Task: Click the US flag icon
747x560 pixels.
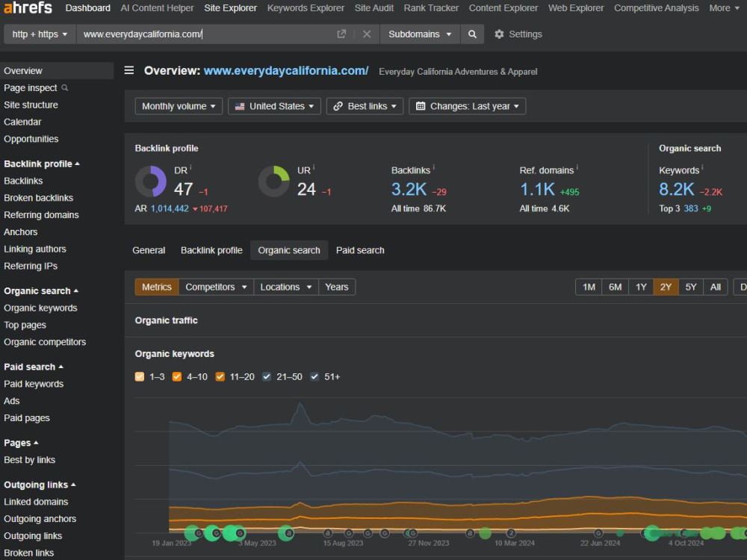Action: click(240, 106)
